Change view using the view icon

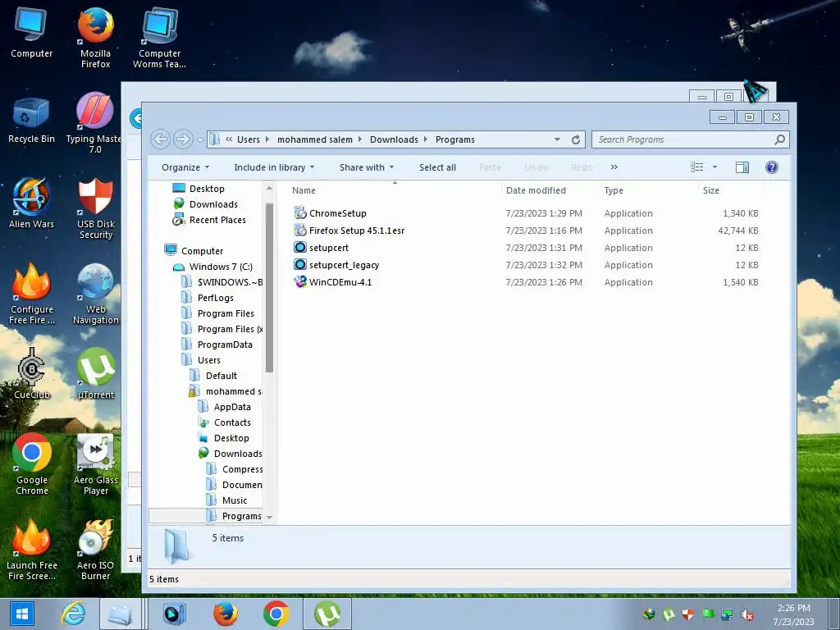click(697, 167)
